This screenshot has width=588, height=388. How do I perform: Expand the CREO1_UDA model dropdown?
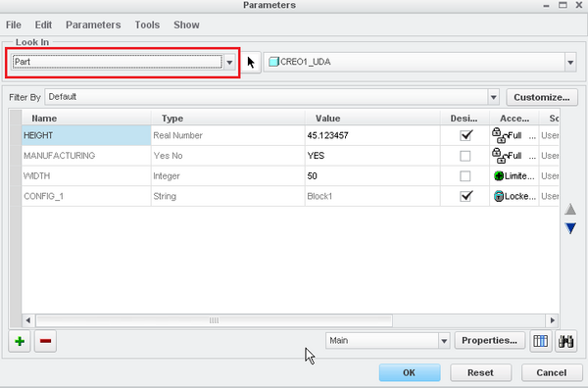(570, 63)
